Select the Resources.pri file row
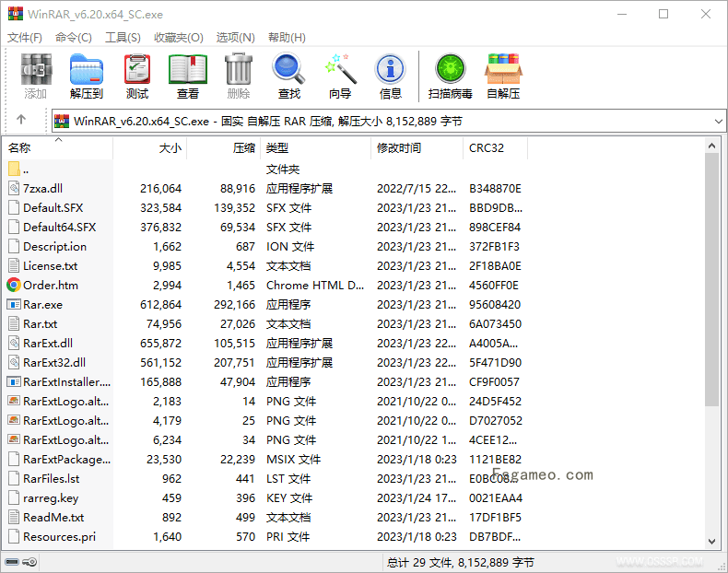 click(265, 536)
